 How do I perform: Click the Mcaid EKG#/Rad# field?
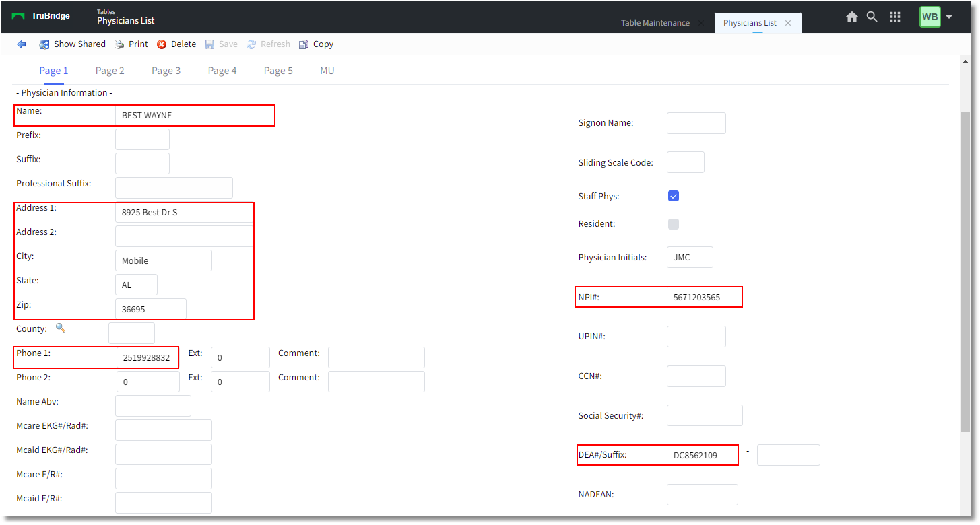(x=164, y=454)
